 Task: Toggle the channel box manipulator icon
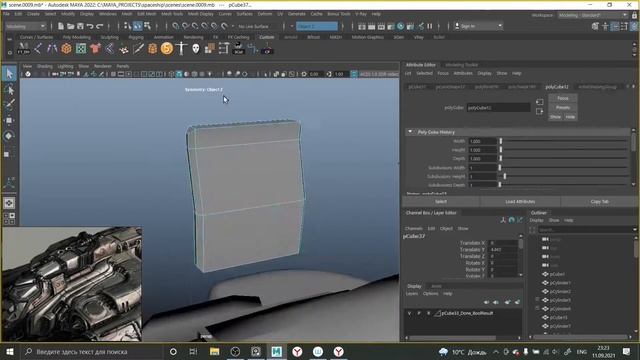tap(503, 220)
